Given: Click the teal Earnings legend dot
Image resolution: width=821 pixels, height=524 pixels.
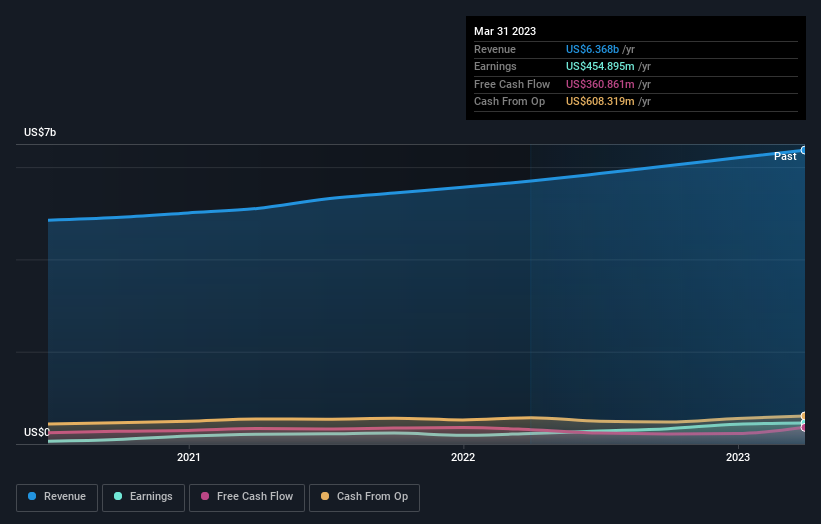Looking at the screenshot, I should point(118,496).
